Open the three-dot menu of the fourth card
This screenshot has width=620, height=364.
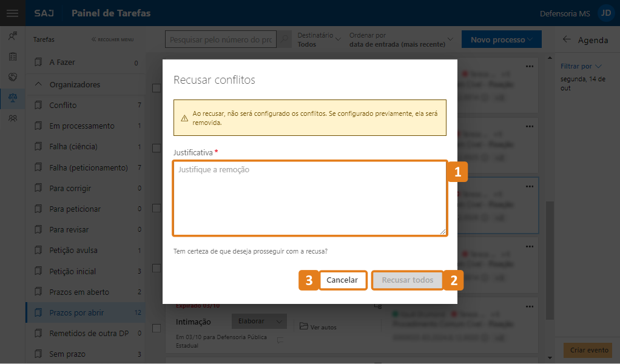click(530, 247)
